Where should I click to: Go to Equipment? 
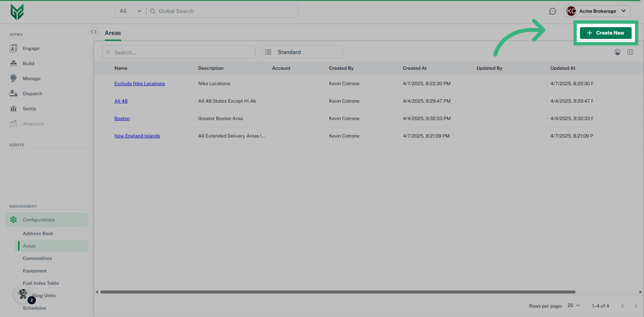tap(35, 271)
